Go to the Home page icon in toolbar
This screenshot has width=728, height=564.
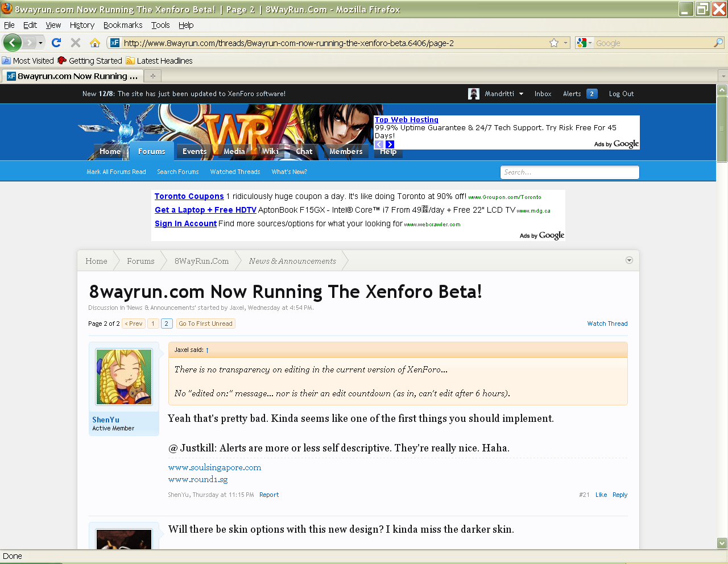click(95, 43)
